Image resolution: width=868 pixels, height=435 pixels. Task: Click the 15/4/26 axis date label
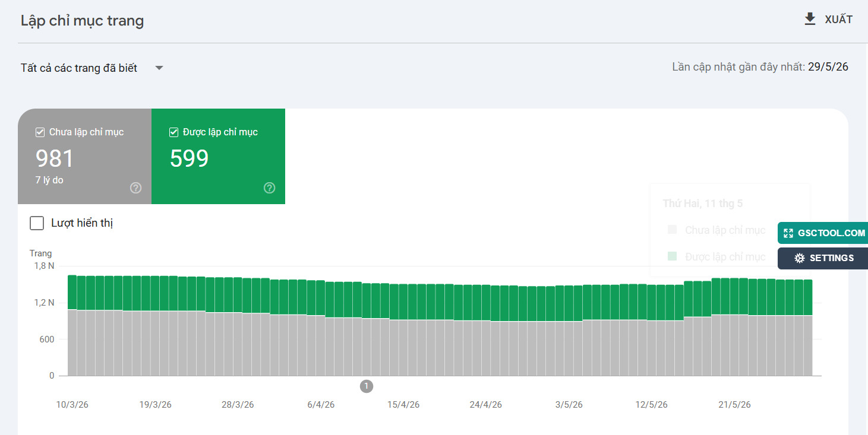[403, 405]
